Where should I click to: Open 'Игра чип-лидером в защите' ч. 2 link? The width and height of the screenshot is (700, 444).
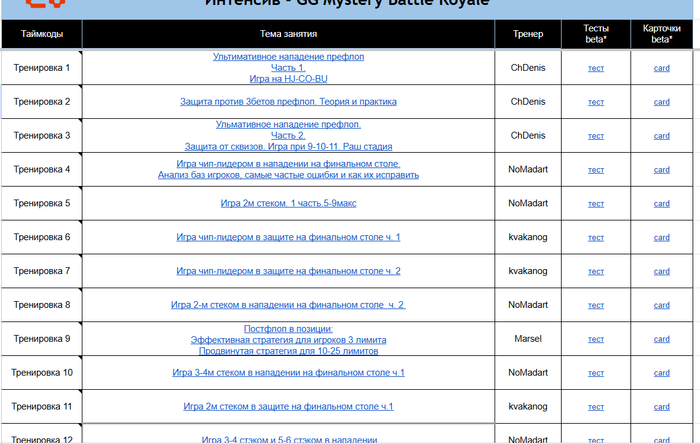288,271
